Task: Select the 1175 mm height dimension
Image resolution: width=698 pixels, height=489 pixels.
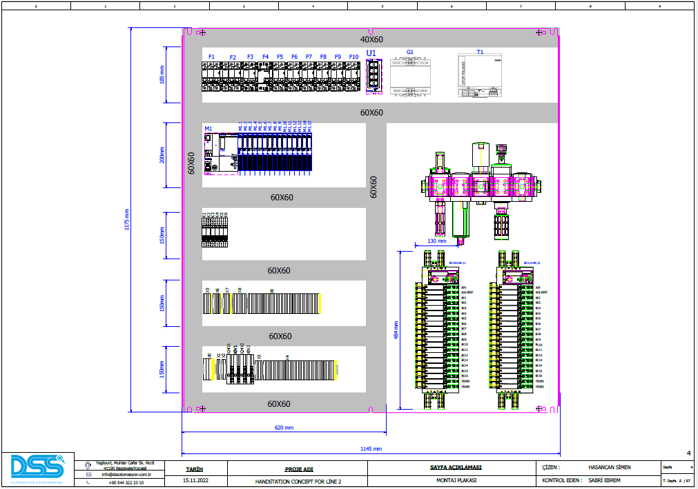Action: [127, 220]
